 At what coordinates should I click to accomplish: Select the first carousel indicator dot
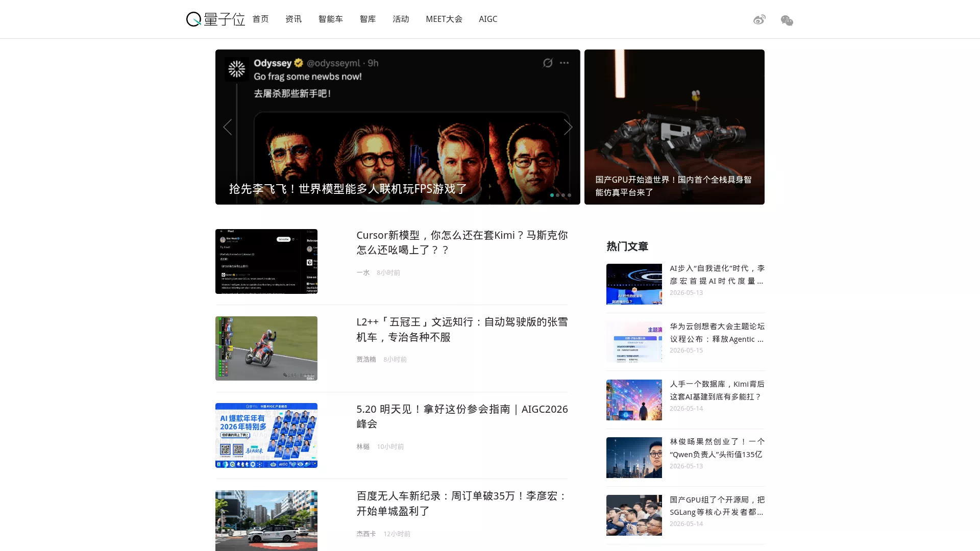(x=552, y=195)
